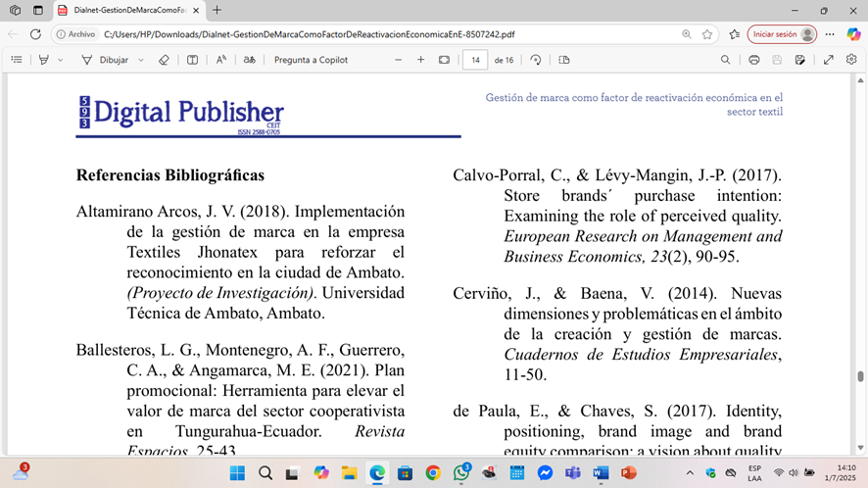Open PDF toolbar settings gear
The image size is (868, 488).
pos(851,60)
